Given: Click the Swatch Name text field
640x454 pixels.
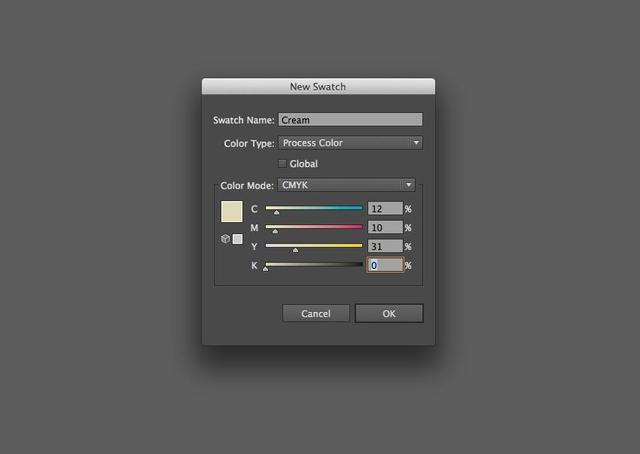Looking at the screenshot, I should click(350, 120).
